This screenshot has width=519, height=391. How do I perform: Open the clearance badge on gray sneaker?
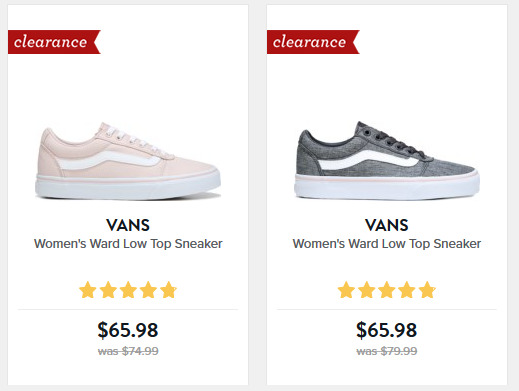point(313,42)
